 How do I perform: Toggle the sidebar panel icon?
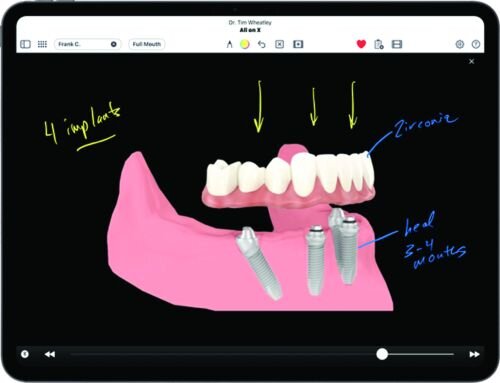coord(25,44)
